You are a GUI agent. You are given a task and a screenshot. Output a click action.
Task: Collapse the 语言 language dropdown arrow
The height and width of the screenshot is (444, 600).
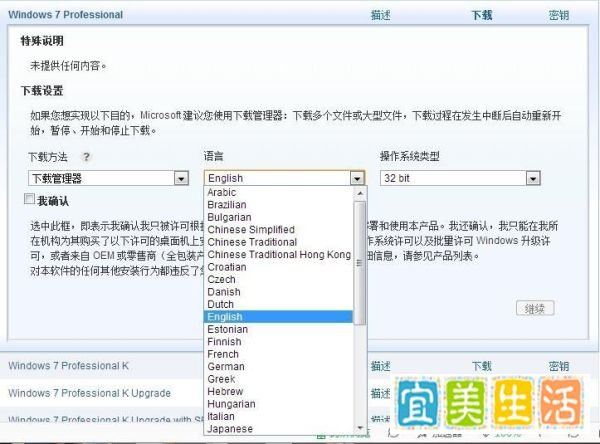point(357,178)
